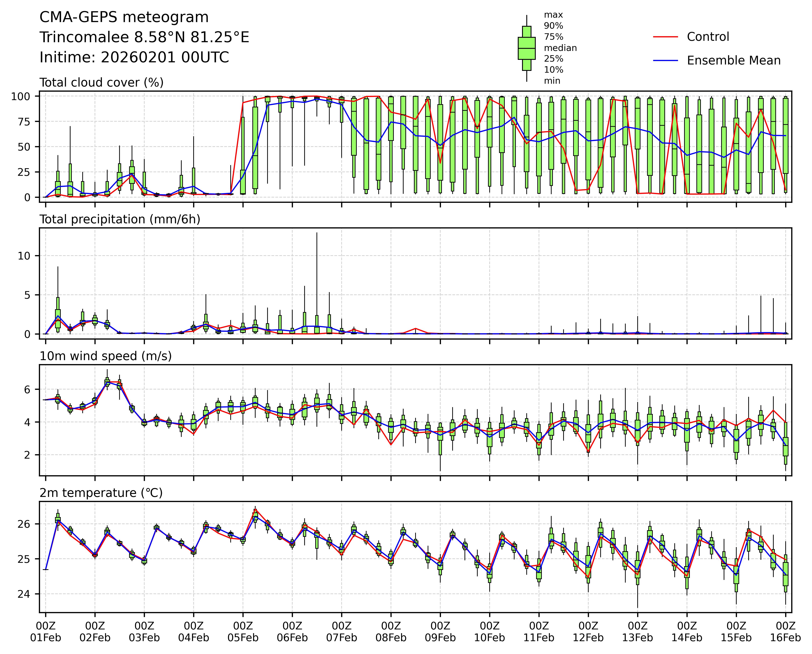This screenshot has width=812, height=654.
Task: Click the CMA-GEPS meteogram title
Action: [124, 17]
